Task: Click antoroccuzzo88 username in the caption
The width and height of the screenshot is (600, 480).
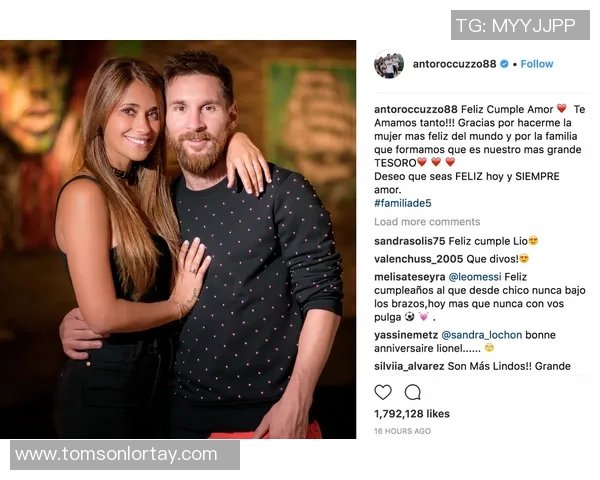Action: (x=416, y=109)
